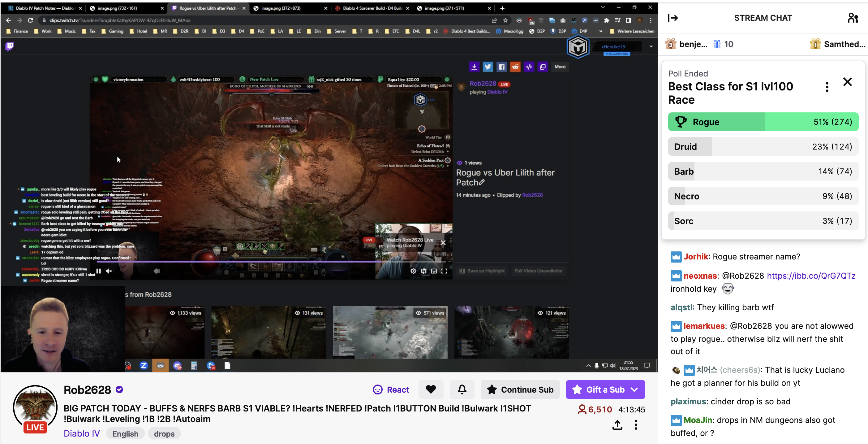Open the Finance bookmarks folder
The height and width of the screenshot is (444, 868).
coord(17,31)
